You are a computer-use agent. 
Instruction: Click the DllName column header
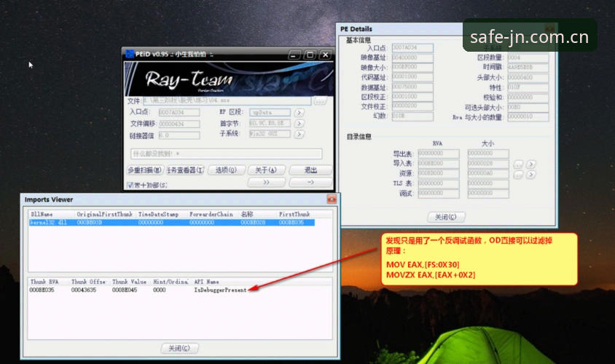[42, 214]
